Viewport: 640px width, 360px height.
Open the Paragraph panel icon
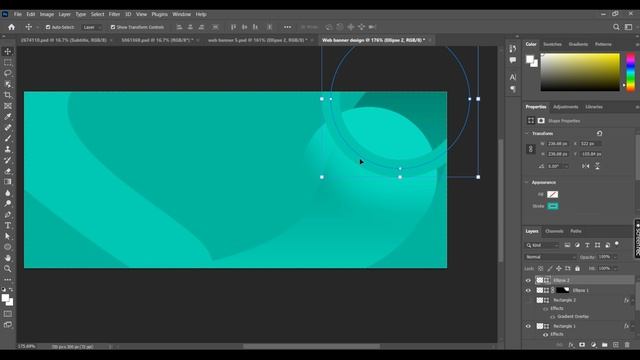[513, 89]
